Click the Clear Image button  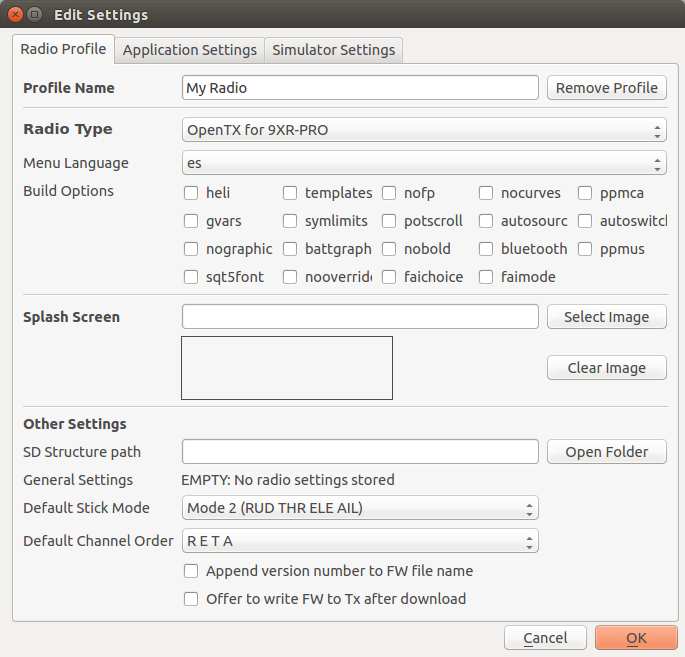606,368
